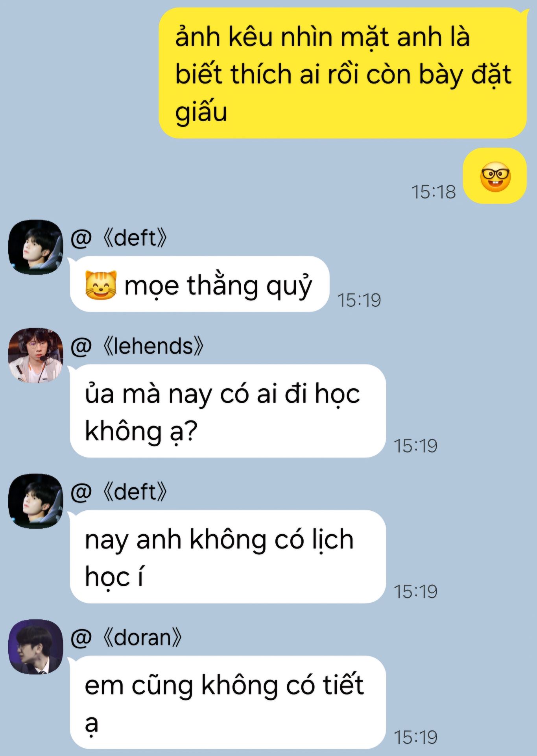Tap the @《doran》 username
The height and width of the screenshot is (756, 537).
[x=126, y=637]
